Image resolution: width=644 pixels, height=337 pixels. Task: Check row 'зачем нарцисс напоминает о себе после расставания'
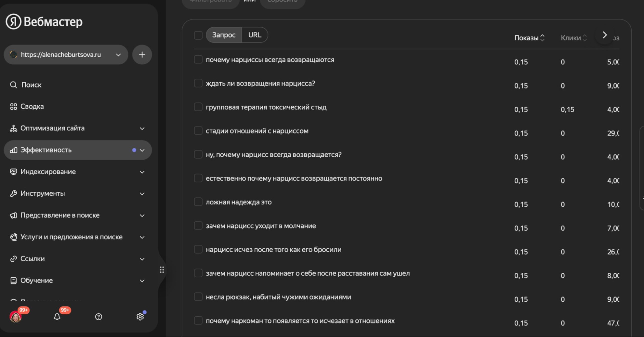(198, 273)
